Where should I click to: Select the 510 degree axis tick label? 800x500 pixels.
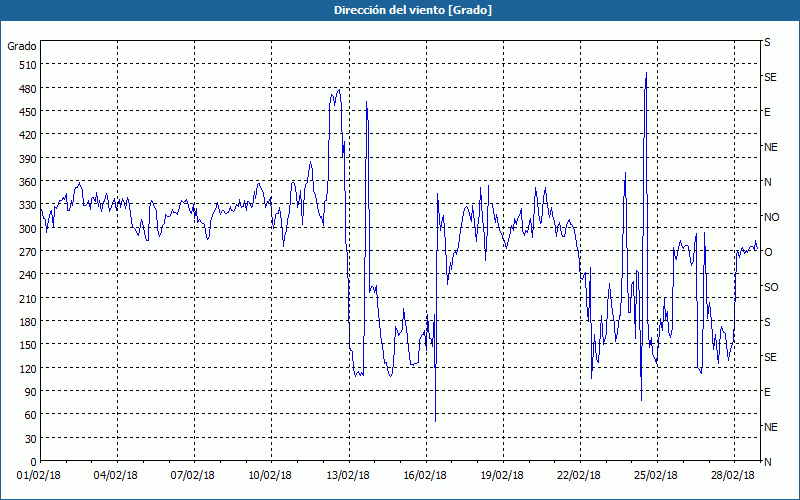(28, 65)
